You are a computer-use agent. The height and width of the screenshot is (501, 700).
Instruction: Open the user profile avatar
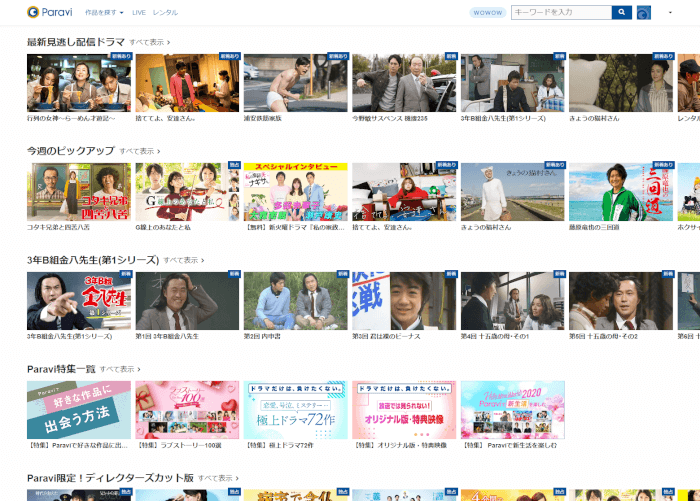(x=644, y=12)
